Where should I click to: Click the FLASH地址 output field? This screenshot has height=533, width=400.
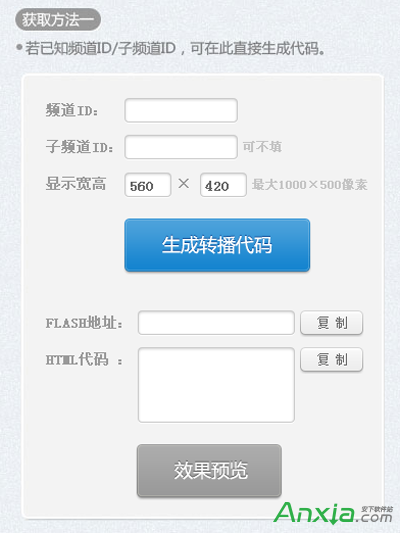click(216, 322)
